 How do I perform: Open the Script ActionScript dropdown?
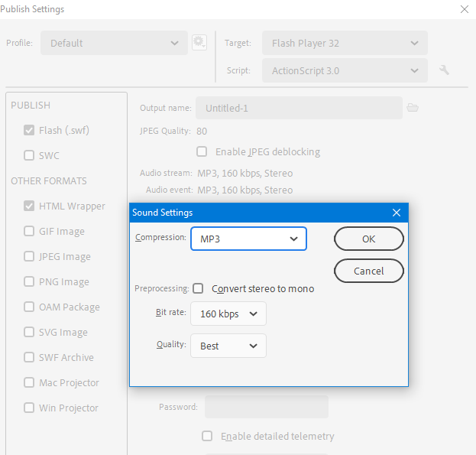(345, 70)
